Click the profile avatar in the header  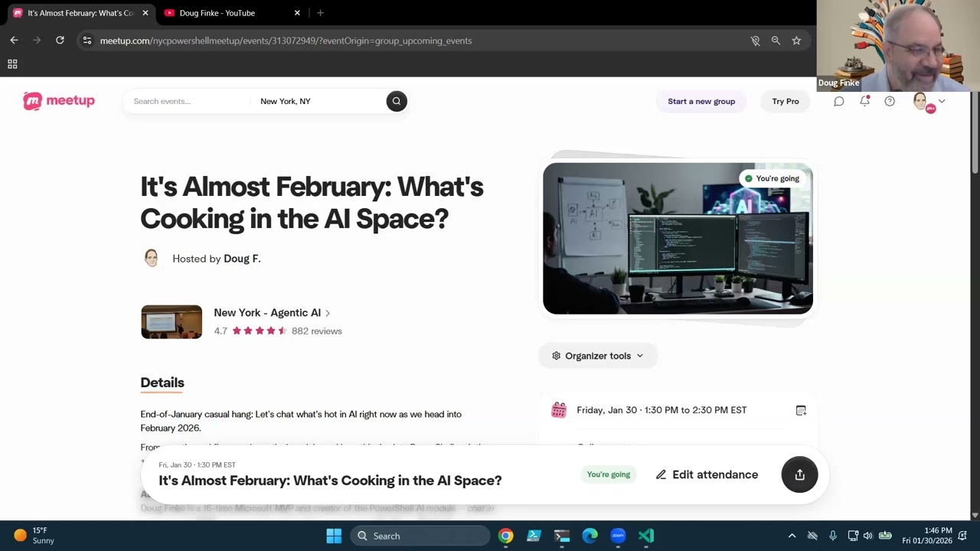pyautogui.click(x=922, y=101)
